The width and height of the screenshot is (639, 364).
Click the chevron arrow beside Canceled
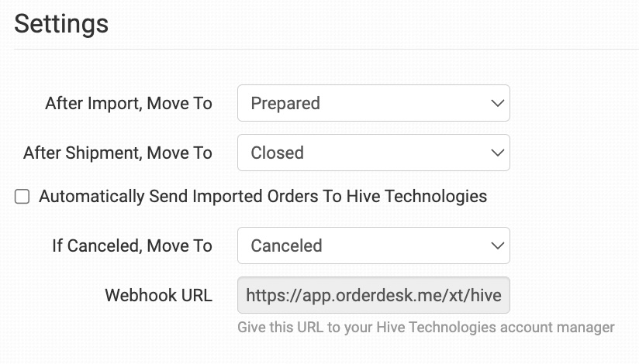point(498,246)
